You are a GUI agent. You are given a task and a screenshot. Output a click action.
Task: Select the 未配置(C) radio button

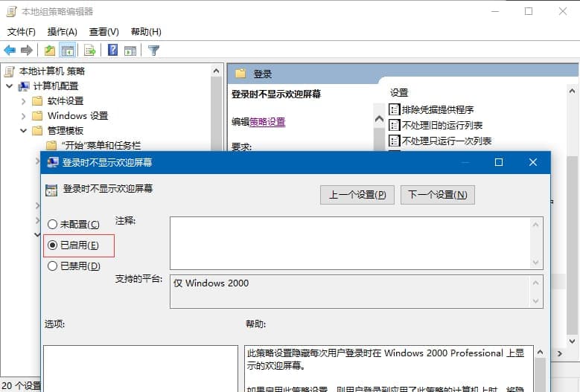click(x=52, y=224)
